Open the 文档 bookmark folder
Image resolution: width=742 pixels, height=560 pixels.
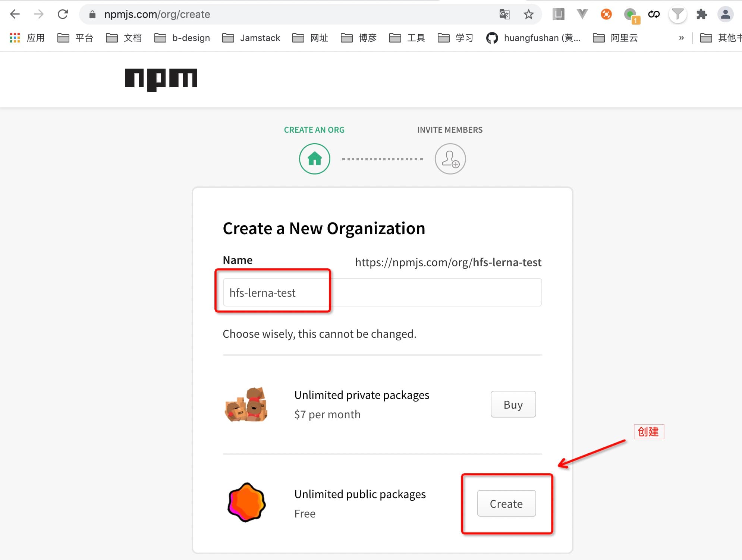(123, 38)
